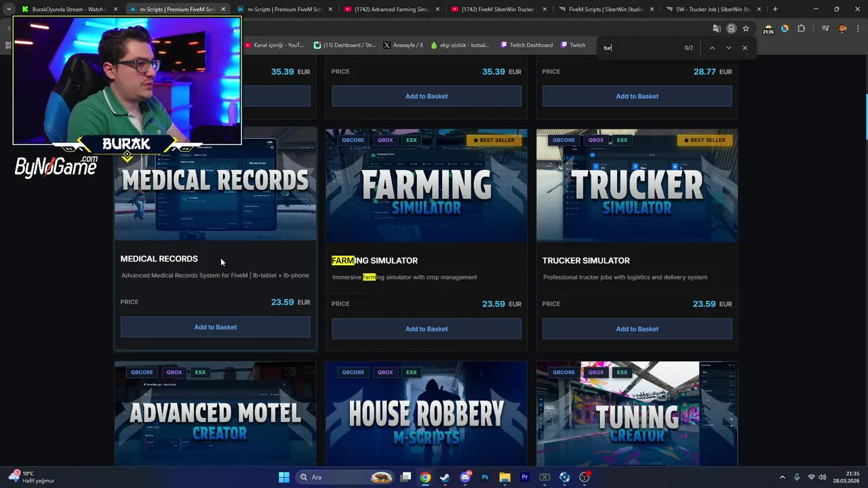Open Discord from the taskbar

click(x=465, y=477)
